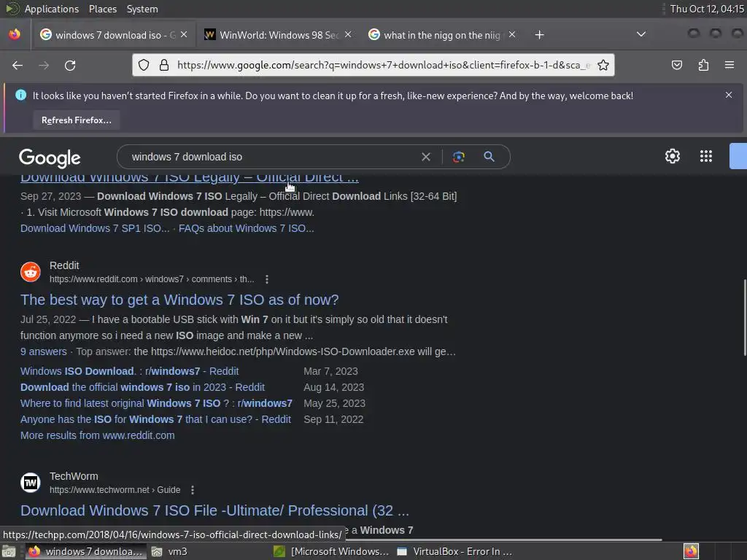
Task: Open 'Anyone has the ISO for Windows 7' link
Action: (155, 419)
